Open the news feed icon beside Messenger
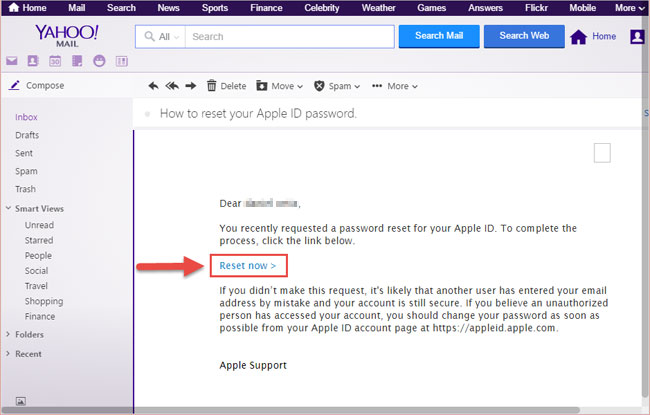Viewport: 650px width, 415px height. (x=121, y=61)
